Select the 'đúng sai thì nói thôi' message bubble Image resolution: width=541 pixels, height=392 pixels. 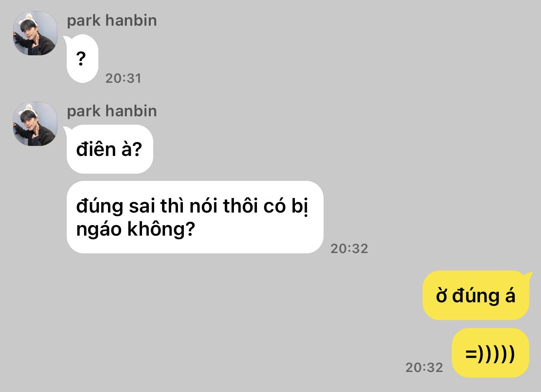tap(195, 217)
